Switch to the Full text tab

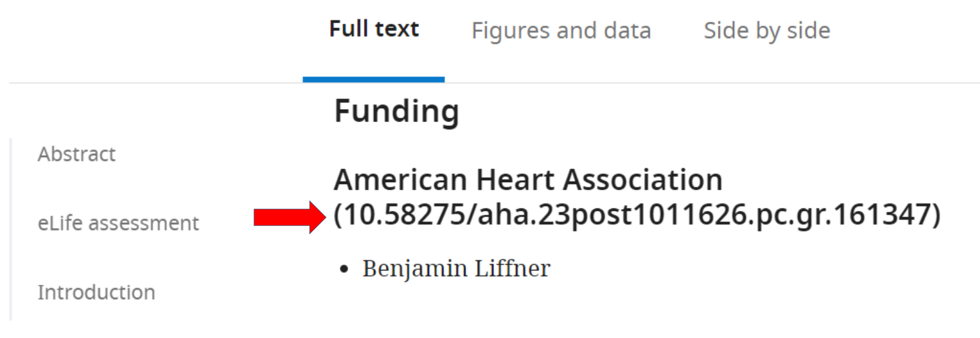tap(374, 29)
